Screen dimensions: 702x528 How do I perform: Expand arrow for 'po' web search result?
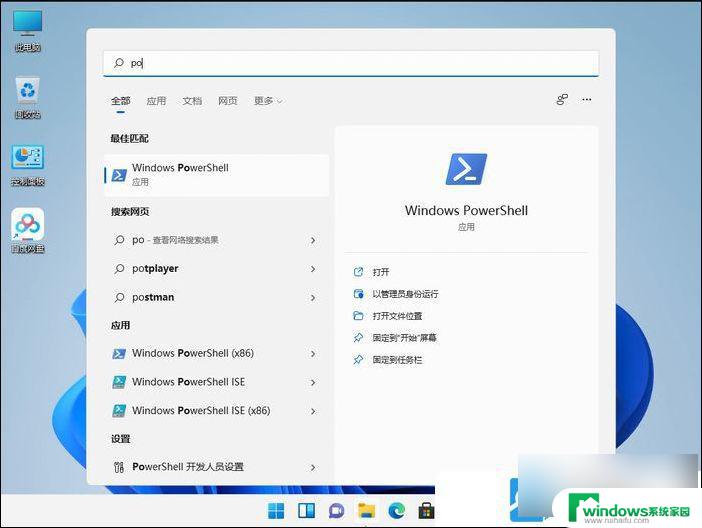tap(313, 240)
